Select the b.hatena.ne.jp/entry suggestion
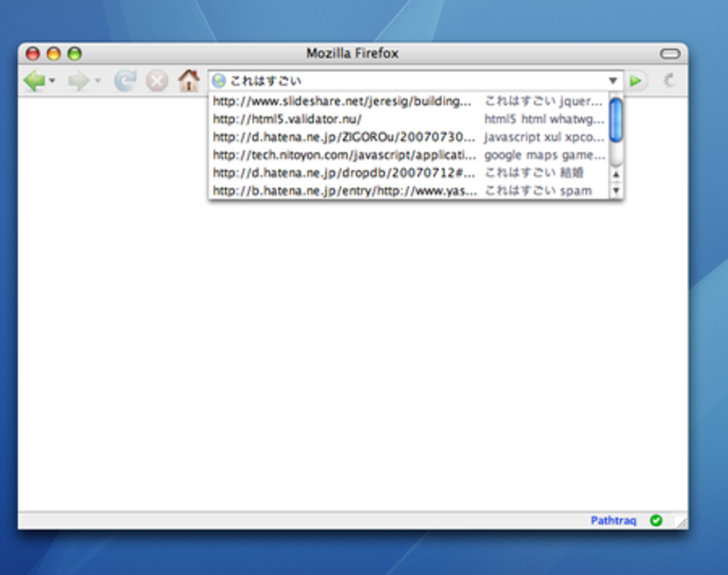The image size is (728, 575). [409, 191]
